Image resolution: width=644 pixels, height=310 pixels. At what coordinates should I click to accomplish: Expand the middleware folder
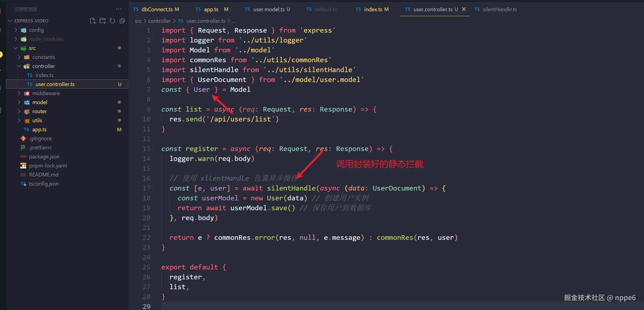[x=46, y=93]
